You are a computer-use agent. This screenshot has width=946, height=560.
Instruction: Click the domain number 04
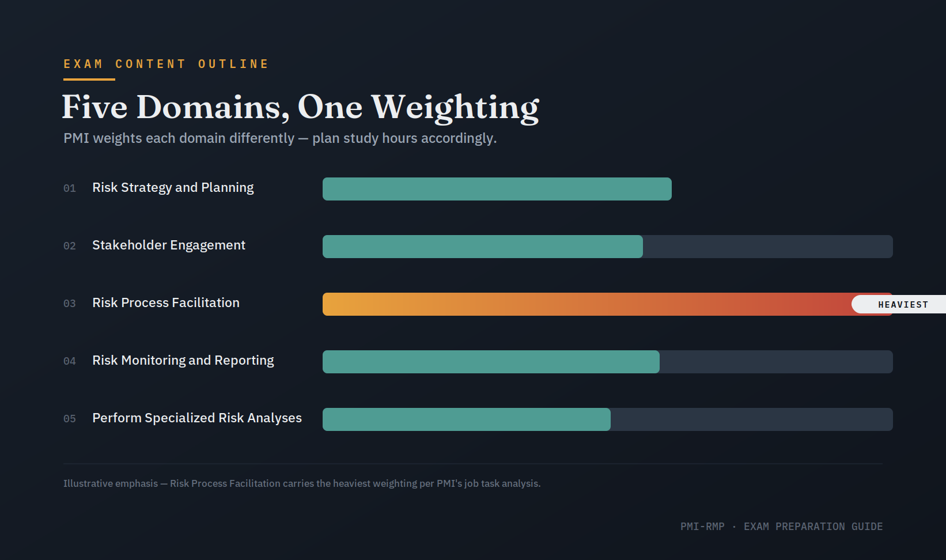click(70, 361)
